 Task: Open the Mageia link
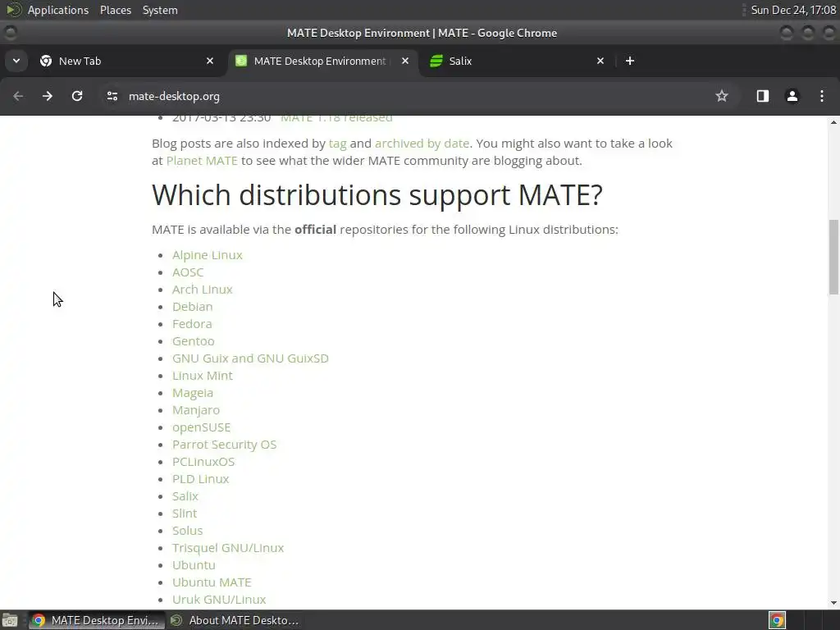click(x=193, y=393)
